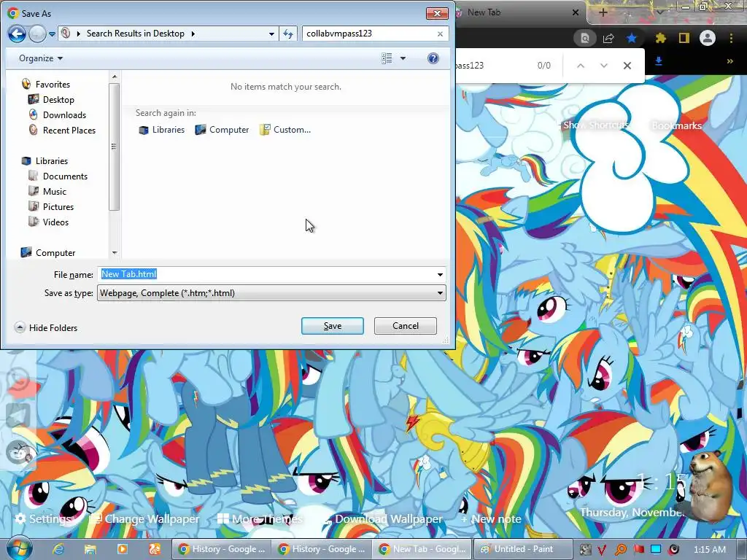The height and width of the screenshot is (560, 747).
Task: Click the Back arrow in Save As dialog
Action: [x=17, y=34]
